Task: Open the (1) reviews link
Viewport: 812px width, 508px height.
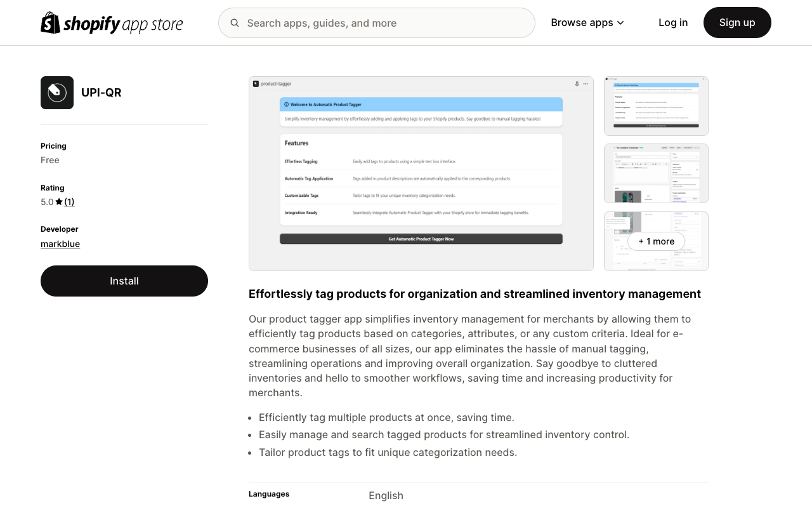Action: coord(69,202)
